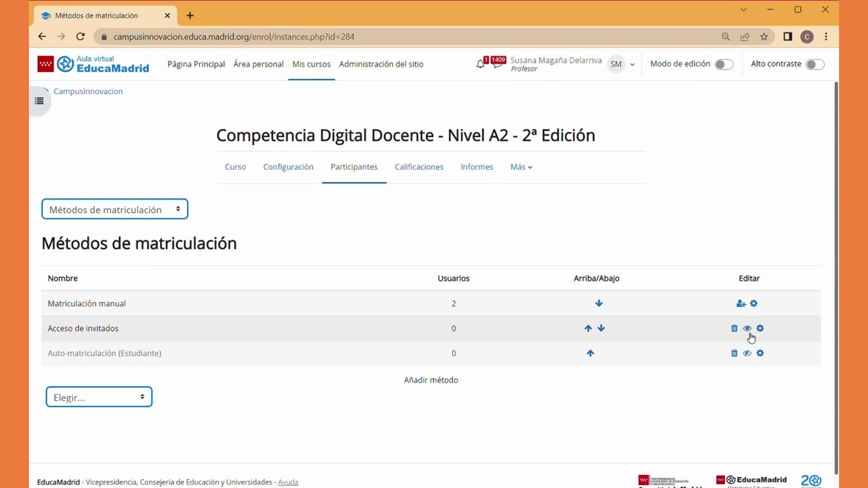Click the CampusInnovacion breadcrumb link

coord(88,91)
